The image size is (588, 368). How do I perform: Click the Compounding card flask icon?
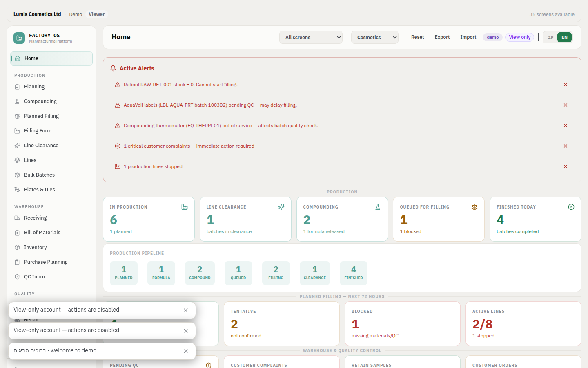tap(378, 207)
